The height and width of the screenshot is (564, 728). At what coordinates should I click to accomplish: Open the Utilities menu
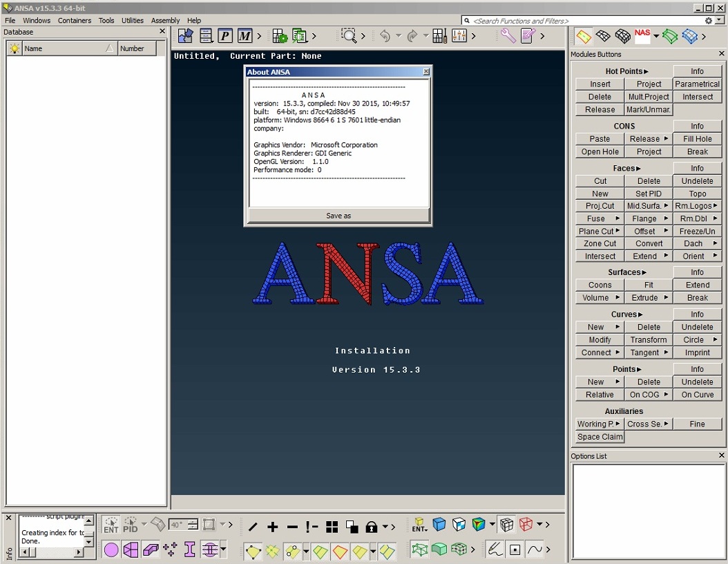coord(133,21)
